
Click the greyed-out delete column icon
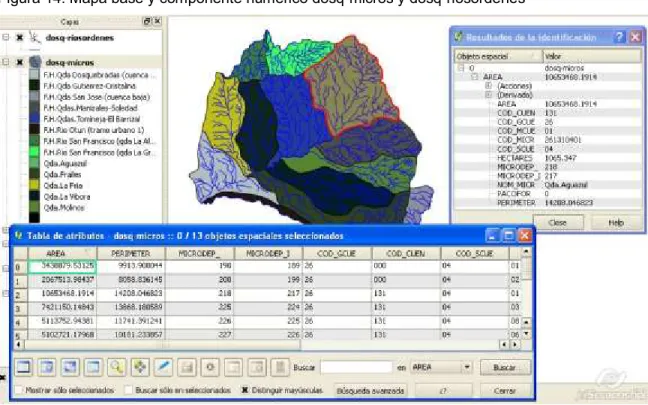click(x=257, y=367)
